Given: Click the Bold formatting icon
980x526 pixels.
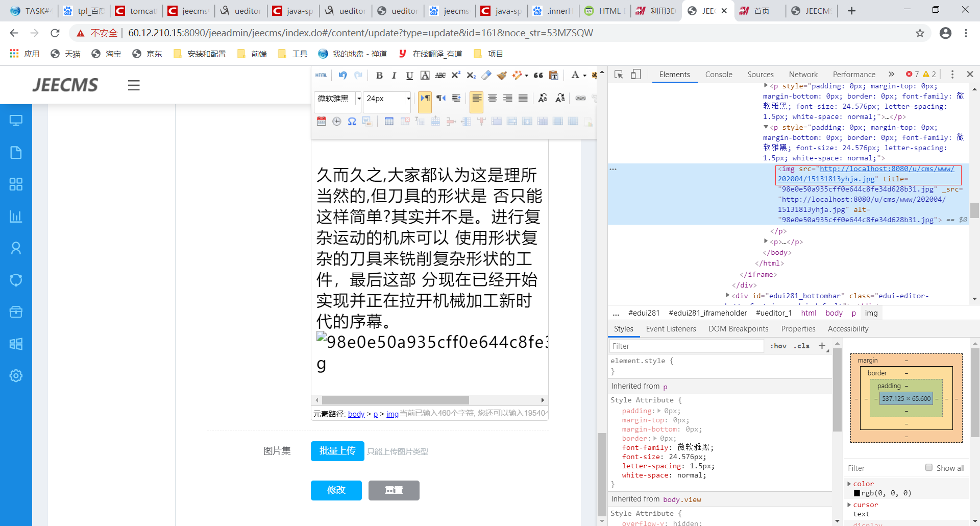Looking at the screenshot, I should (379, 76).
